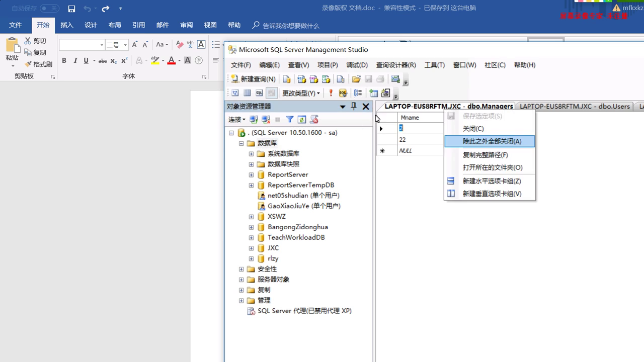Toggle Superscript in Word ribbon
644x362 pixels.
(x=124, y=60)
